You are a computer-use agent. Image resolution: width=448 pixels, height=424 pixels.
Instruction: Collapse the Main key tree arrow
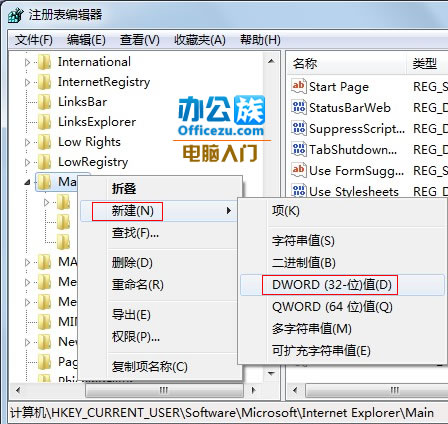tap(28, 182)
